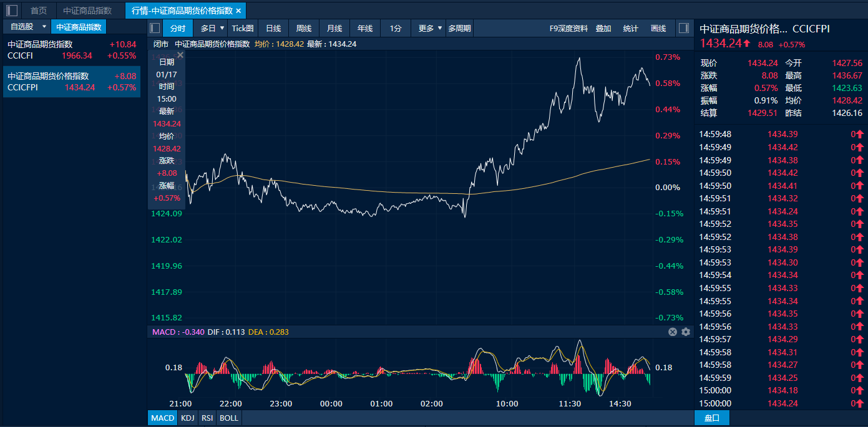Hide the right quote panel via toolbar icon
This screenshot has width=868, height=427.
click(683, 28)
